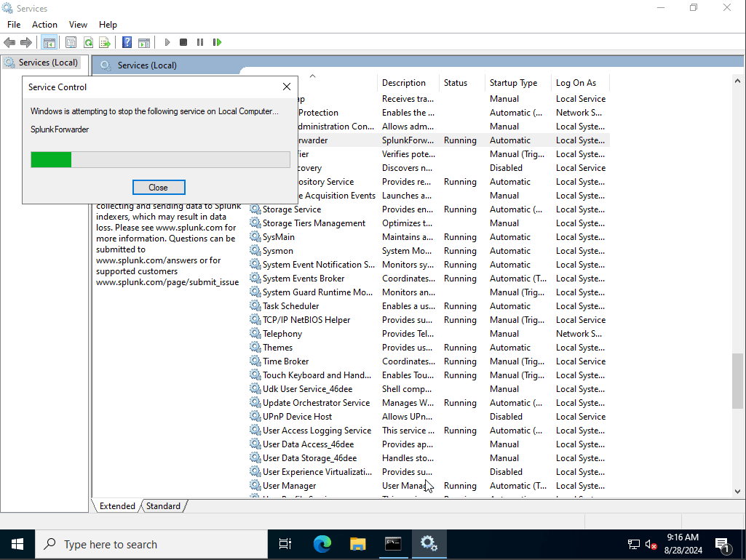This screenshot has width=746, height=560.
Task: Switch to the Extended tab
Action: pyautogui.click(x=117, y=505)
